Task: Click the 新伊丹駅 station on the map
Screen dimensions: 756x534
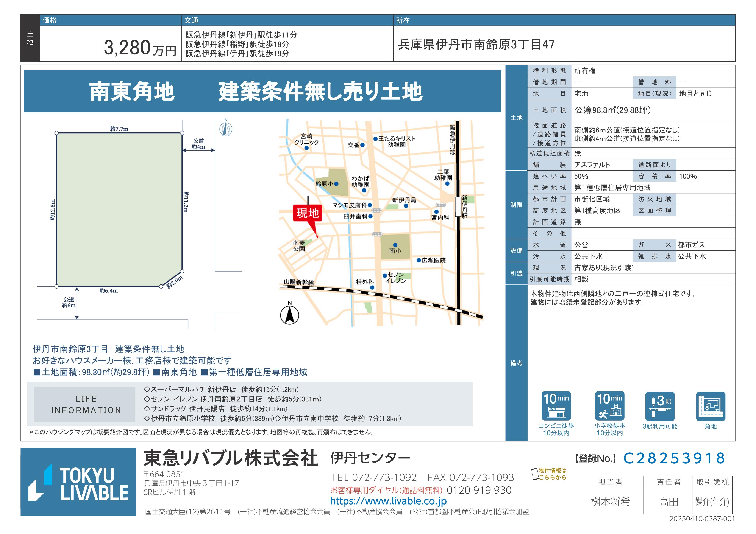Action: (x=458, y=207)
